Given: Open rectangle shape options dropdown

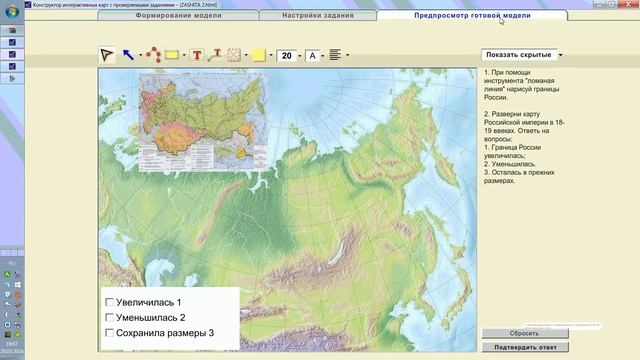Looking at the screenshot, I should tap(184, 55).
